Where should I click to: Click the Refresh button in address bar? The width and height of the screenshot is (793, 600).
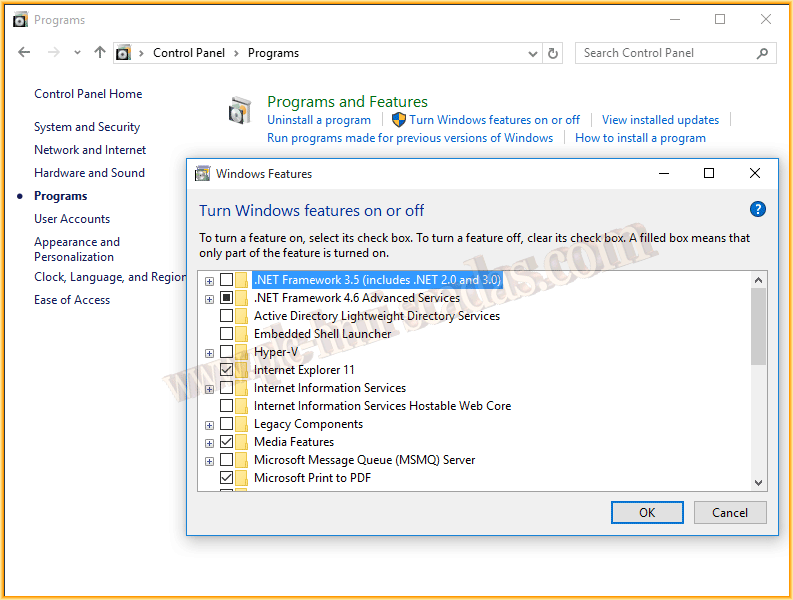(554, 53)
